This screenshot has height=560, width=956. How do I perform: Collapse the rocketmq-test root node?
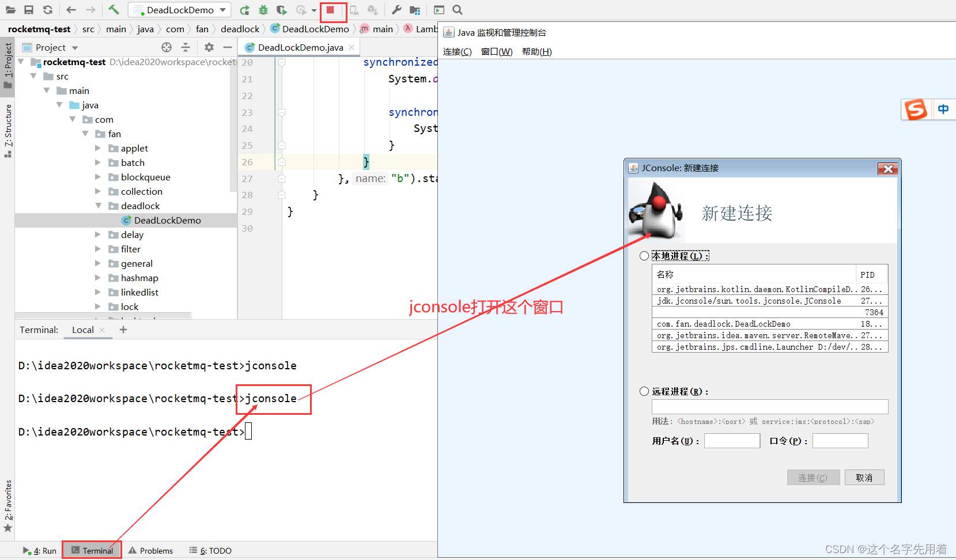(21, 62)
